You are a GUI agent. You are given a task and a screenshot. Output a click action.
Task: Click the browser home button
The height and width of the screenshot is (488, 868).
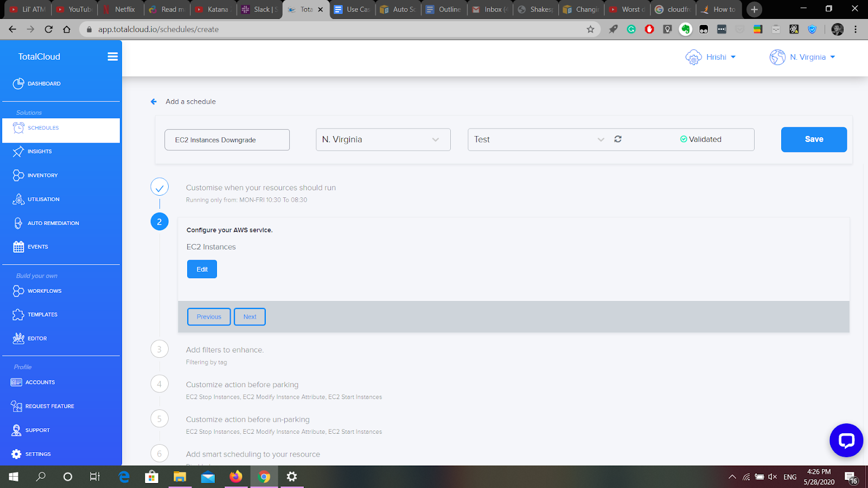[x=67, y=29]
